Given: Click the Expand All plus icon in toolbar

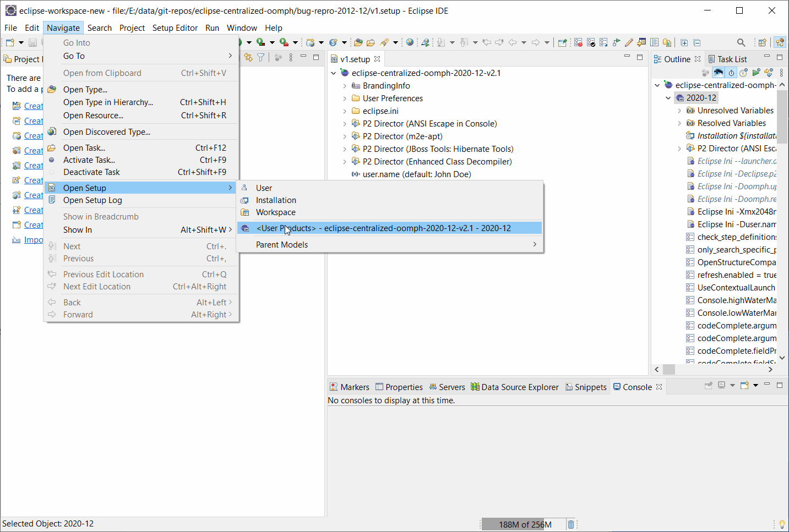Looking at the screenshot, I should click(684, 42).
